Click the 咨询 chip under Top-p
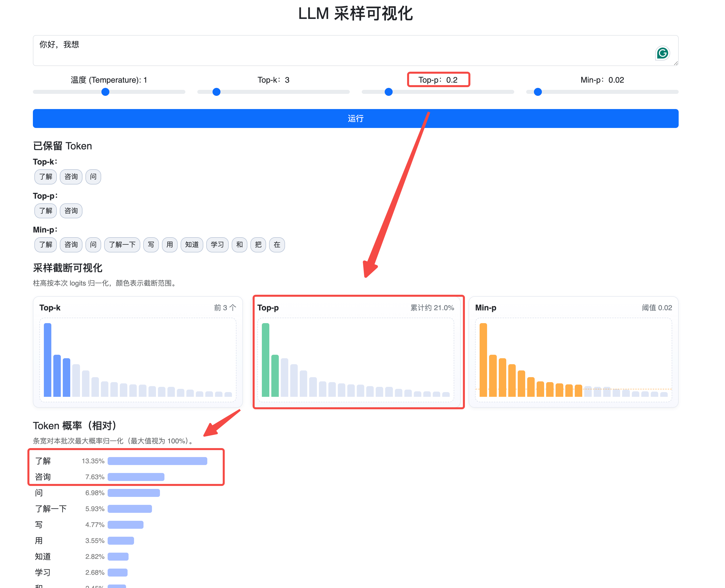The height and width of the screenshot is (588, 725). (71, 211)
